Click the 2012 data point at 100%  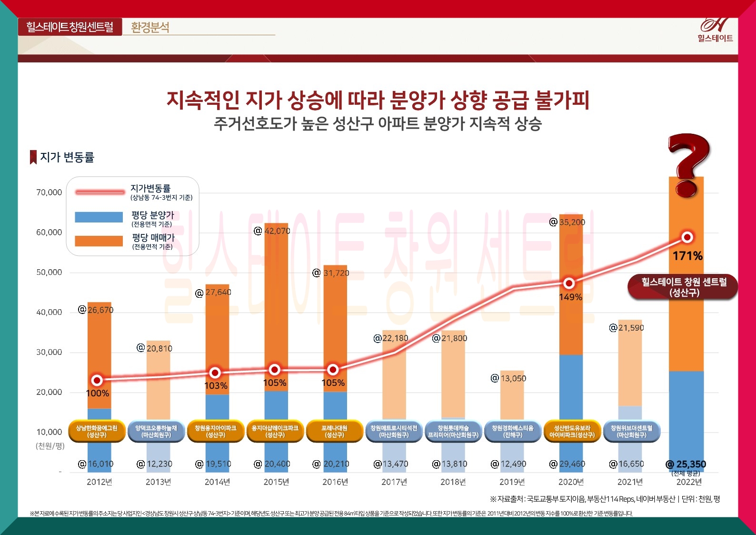tap(97, 380)
